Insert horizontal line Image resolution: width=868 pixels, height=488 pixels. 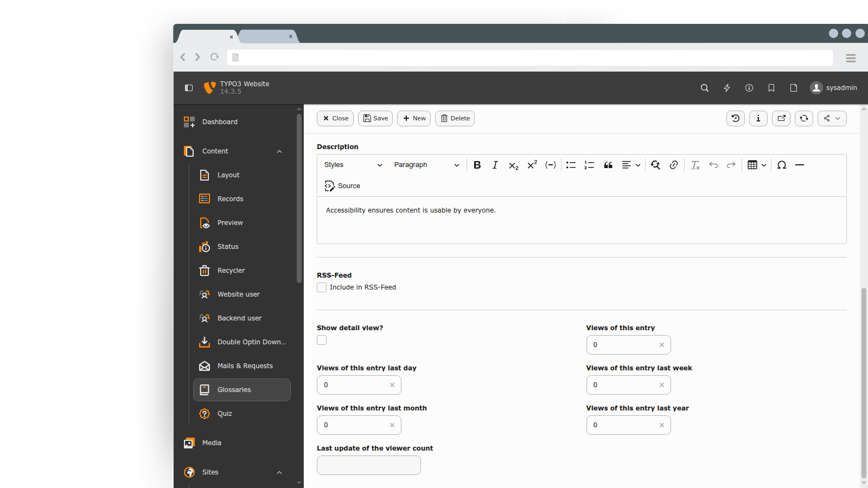[800, 165]
